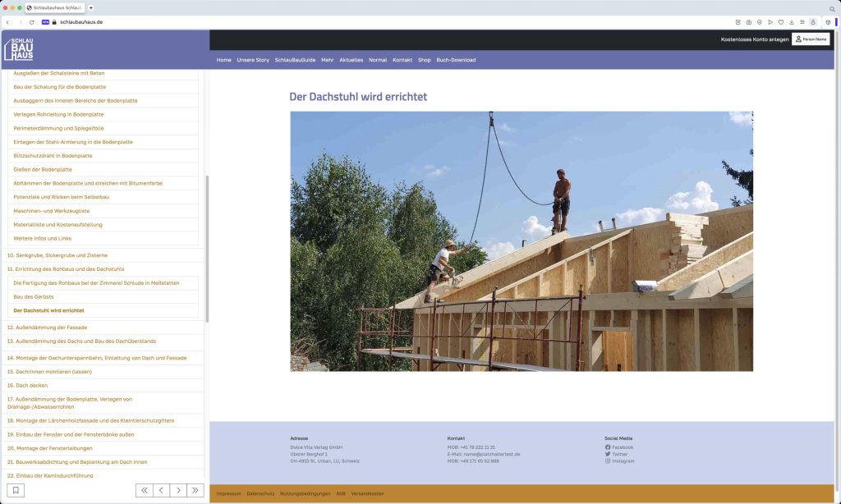Open the Buch-Download menu item
Viewport: 841px width, 504px height.
tap(456, 60)
